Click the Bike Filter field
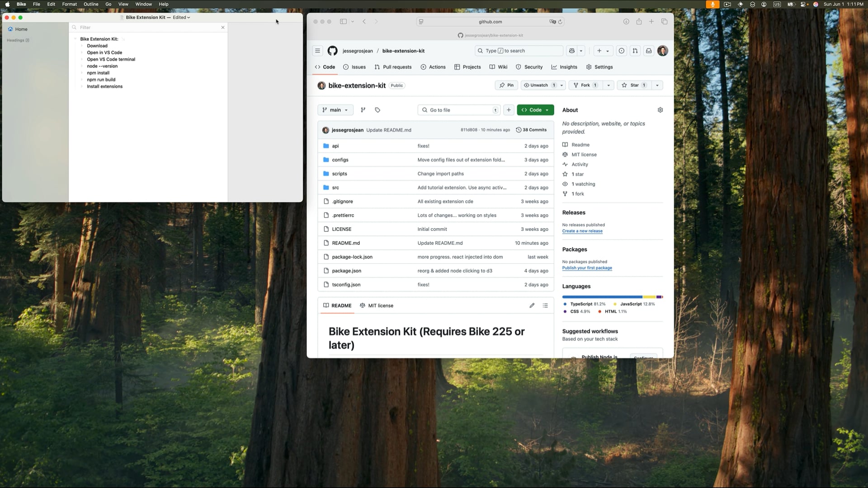868x488 pixels. pos(148,28)
